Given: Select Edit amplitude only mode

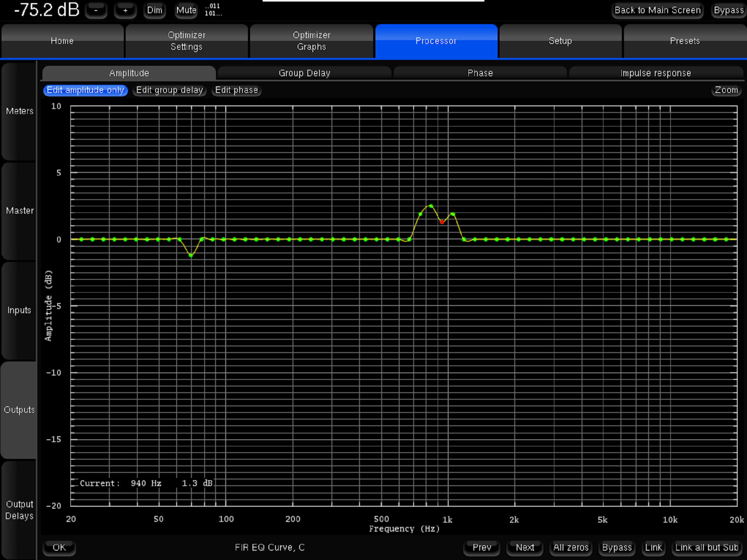Looking at the screenshot, I should 86,90.
